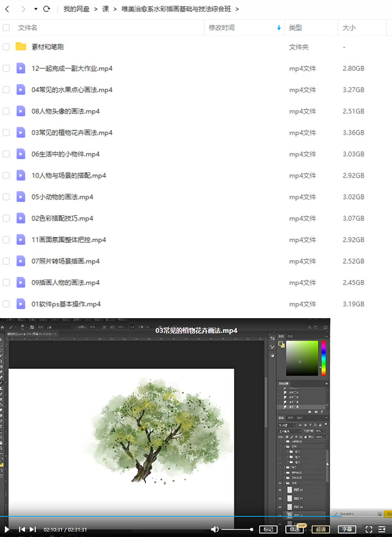Tick the checkbox for 素材和笔刷
The image size is (392, 537).
coord(6,46)
